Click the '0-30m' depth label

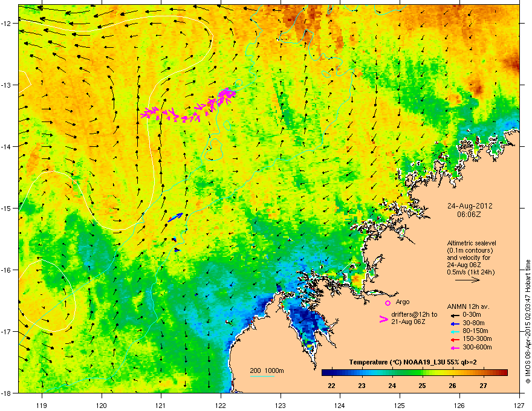pos(472,315)
